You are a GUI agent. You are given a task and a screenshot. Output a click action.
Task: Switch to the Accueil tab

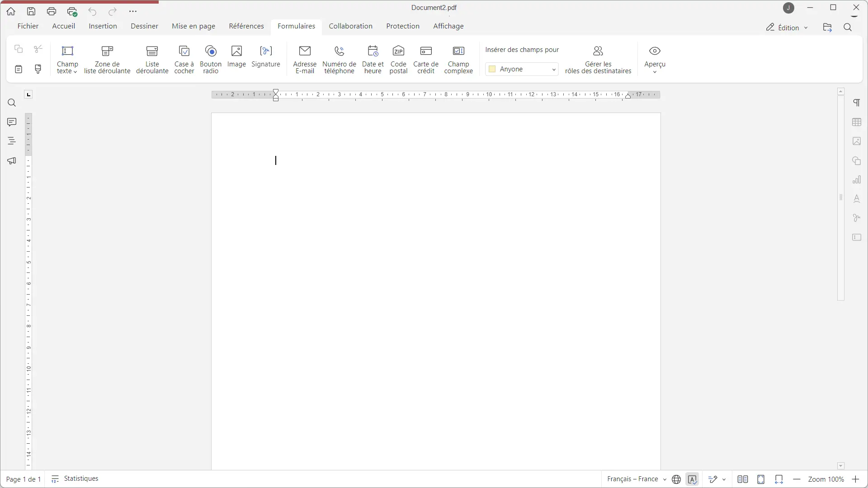64,26
